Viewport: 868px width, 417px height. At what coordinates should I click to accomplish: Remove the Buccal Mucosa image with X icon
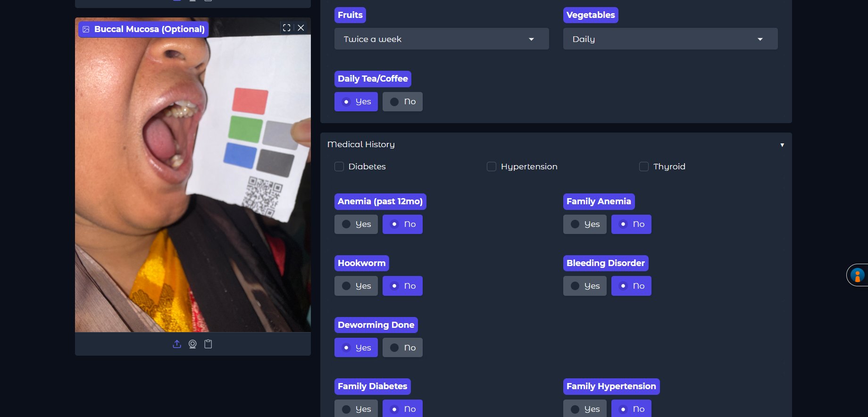pos(301,28)
